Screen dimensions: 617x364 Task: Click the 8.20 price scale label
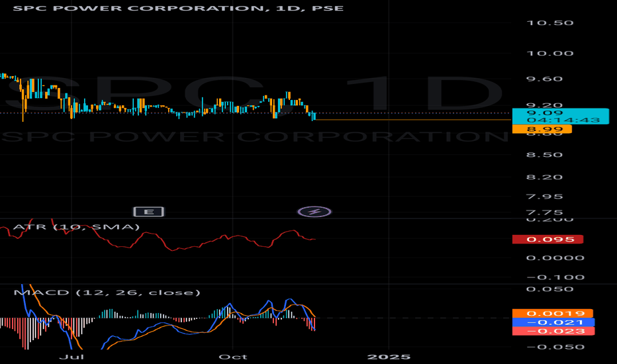[x=545, y=177]
